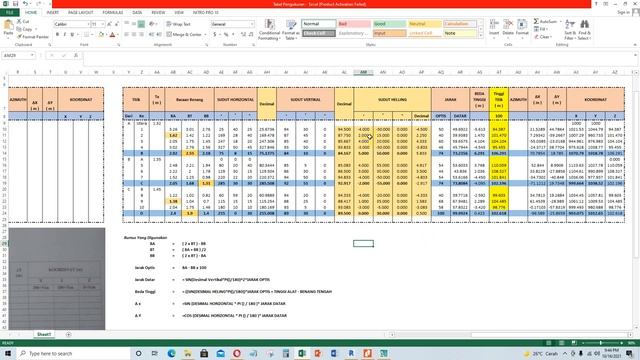
Task: Click the increase decimal icon
Action: pyautogui.click(x=243, y=35)
